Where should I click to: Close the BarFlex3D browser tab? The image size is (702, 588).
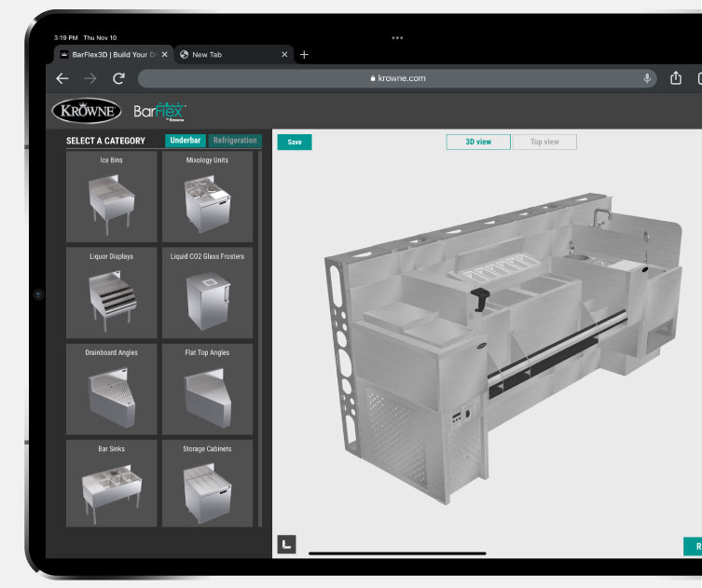(165, 55)
